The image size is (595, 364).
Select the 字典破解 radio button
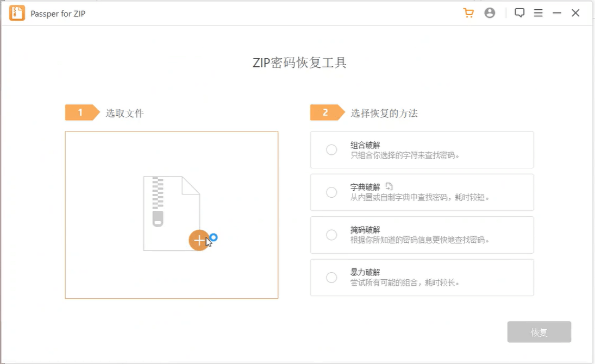tap(331, 192)
